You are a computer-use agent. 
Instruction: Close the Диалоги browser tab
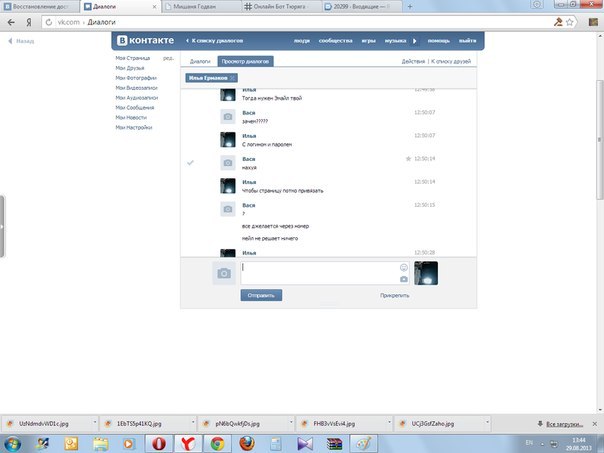[154, 7]
